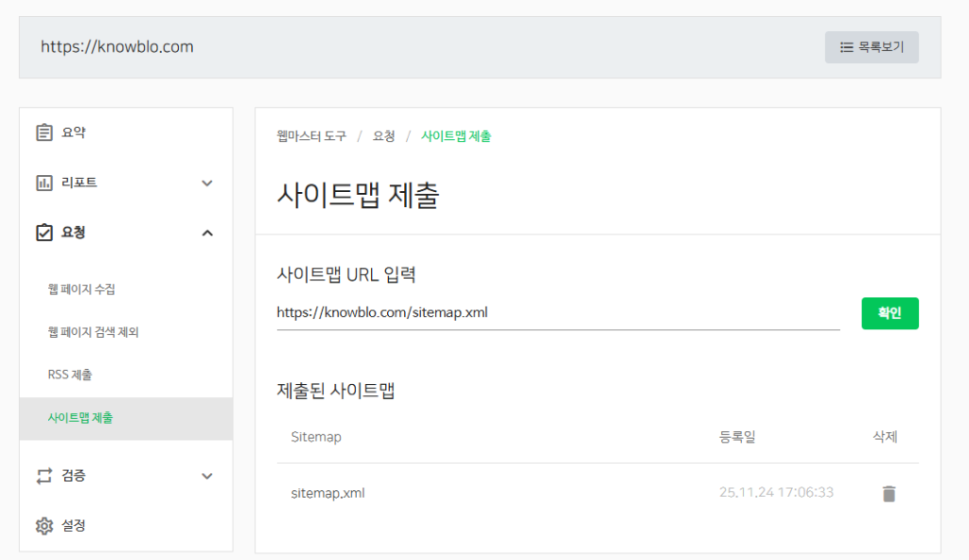Collapse the 요청 section chevron
Image resolution: width=969 pixels, height=560 pixels.
[x=207, y=233]
